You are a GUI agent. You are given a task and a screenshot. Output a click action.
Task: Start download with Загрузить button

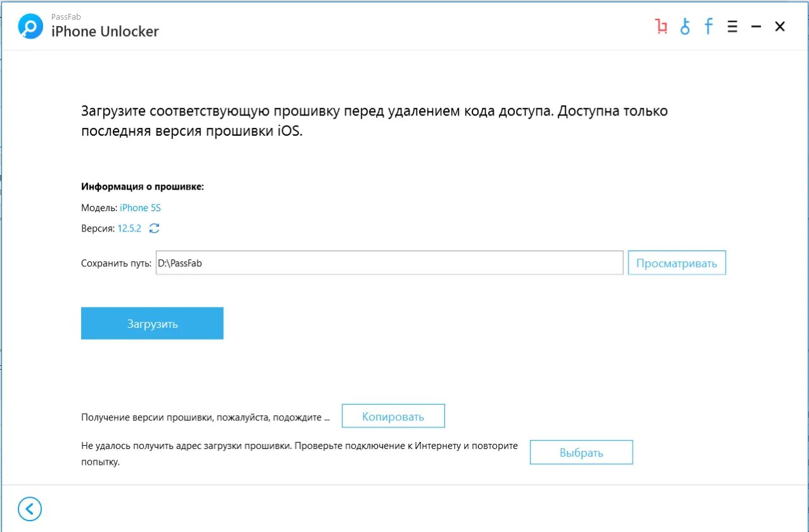click(x=152, y=323)
